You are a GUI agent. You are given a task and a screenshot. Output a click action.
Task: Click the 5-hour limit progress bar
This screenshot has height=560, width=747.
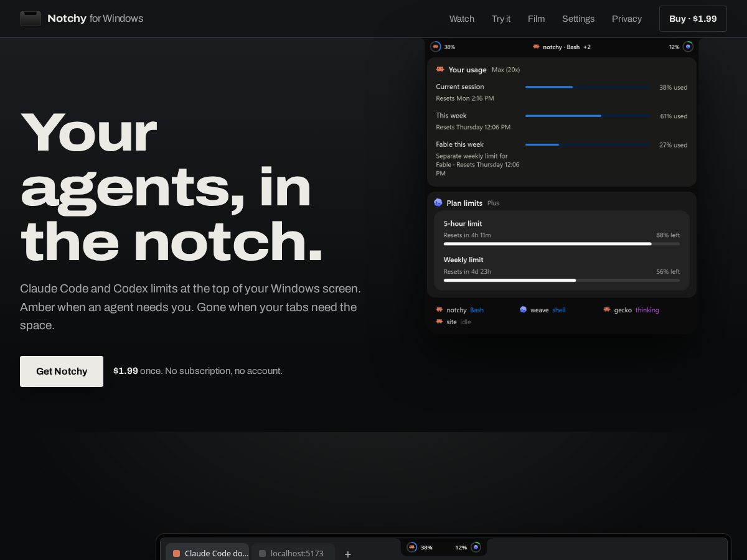click(x=561, y=244)
